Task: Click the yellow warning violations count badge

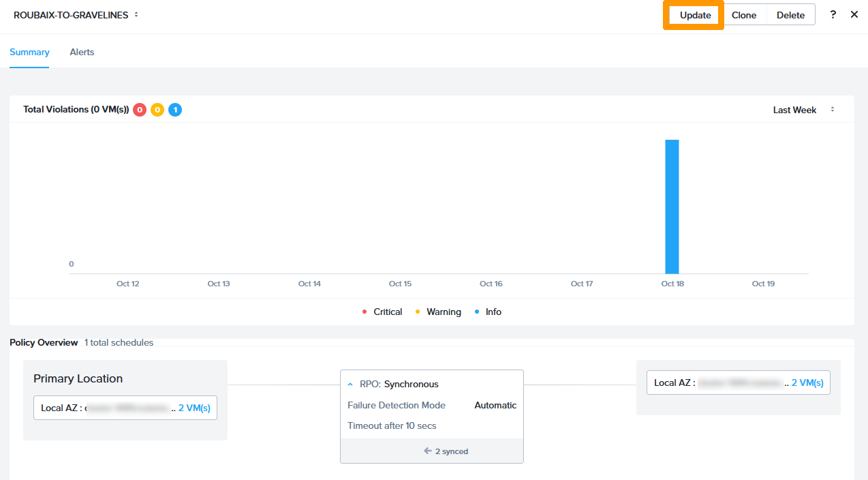Action: (157, 110)
